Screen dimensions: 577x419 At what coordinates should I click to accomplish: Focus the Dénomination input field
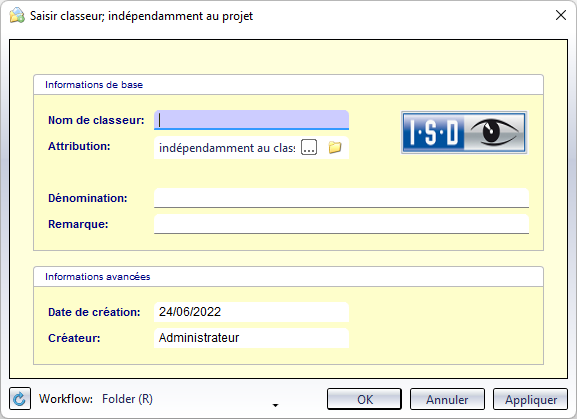tap(341, 198)
